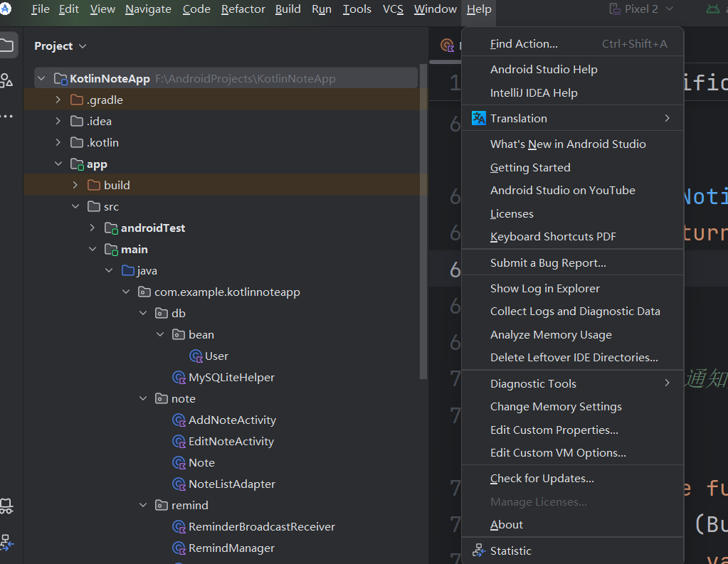This screenshot has width=728, height=564.
Task: Click the More tool windows ellipsis icon
Action: 6,116
